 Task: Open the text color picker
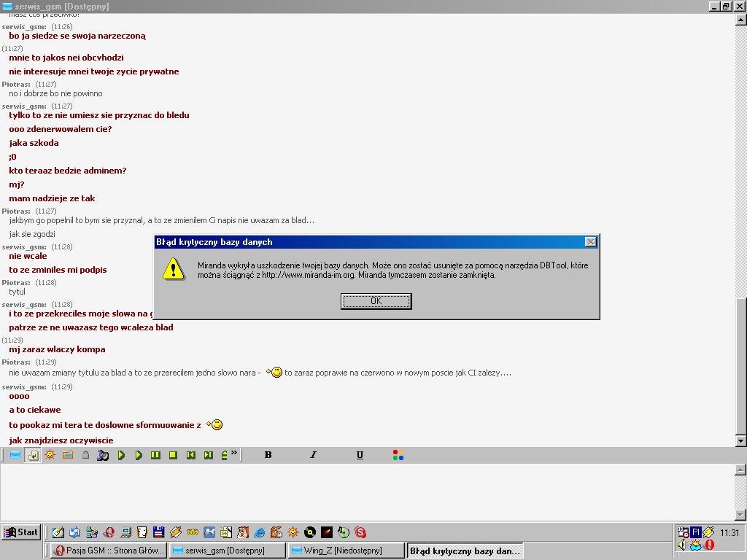(398, 455)
